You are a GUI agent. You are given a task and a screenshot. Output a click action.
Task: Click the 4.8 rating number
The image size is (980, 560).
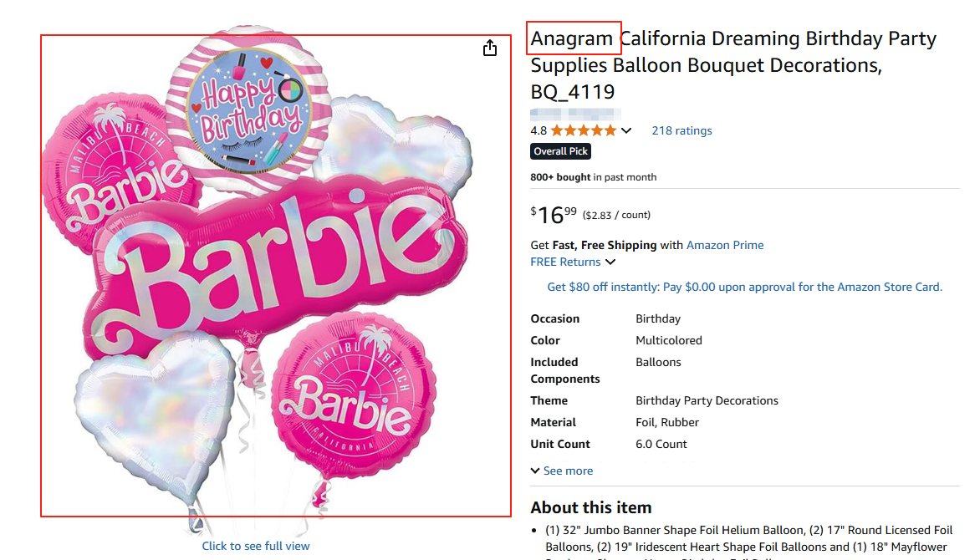(538, 130)
